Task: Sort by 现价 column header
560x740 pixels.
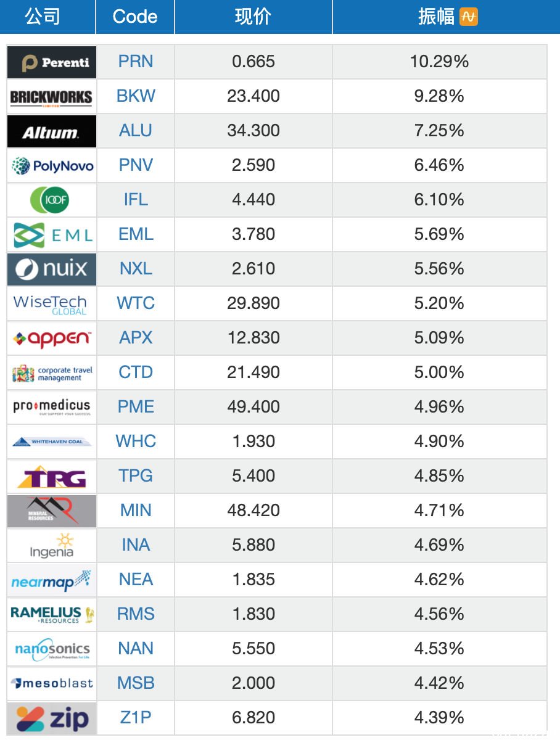Action: click(x=253, y=17)
